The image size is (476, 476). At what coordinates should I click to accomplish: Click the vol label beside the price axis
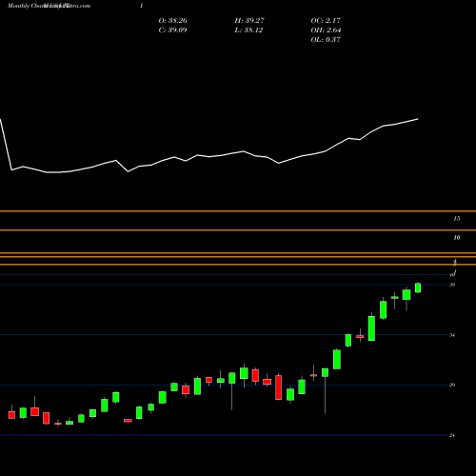coord(453,273)
